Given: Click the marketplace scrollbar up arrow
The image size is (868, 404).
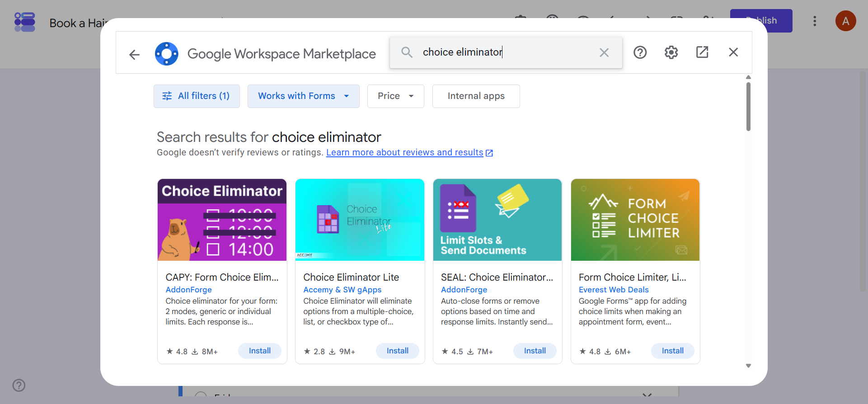Looking at the screenshot, I should tap(748, 77).
